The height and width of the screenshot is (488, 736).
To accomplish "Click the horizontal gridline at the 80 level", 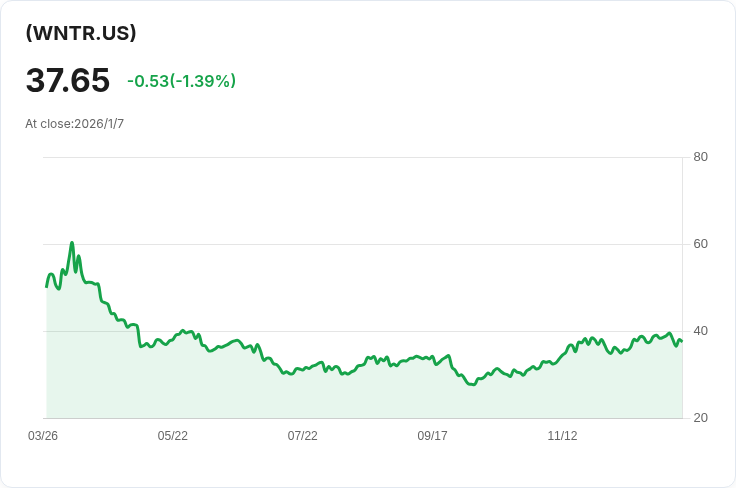I will pyautogui.click(x=360, y=157).
